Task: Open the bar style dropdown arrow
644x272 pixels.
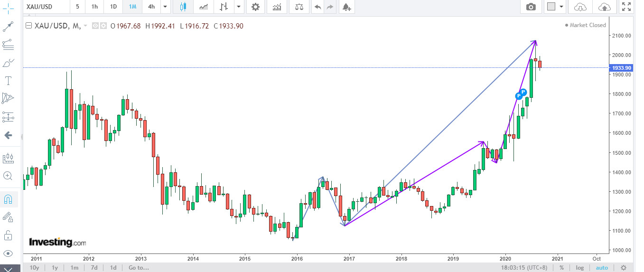Action: (238, 7)
